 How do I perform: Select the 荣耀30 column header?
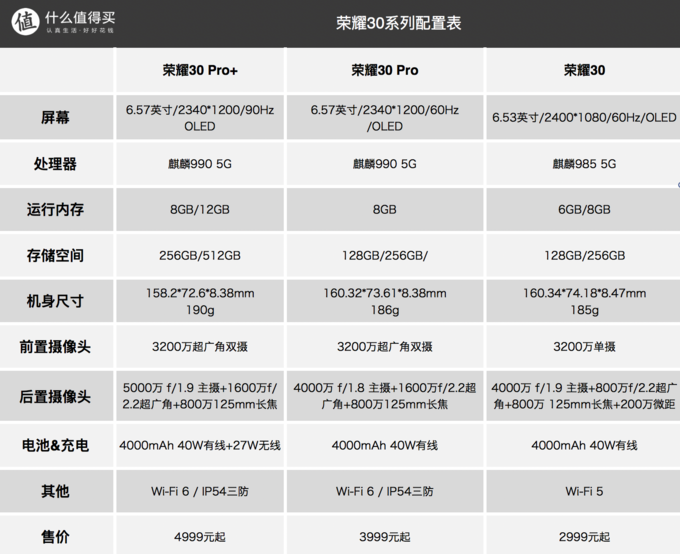(x=584, y=70)
